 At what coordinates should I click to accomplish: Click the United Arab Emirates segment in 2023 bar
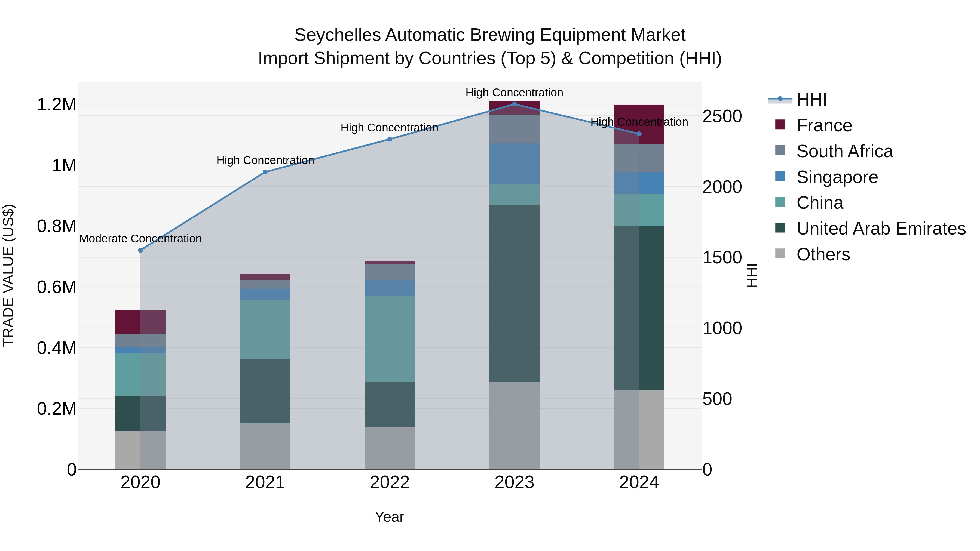(514, 294)
